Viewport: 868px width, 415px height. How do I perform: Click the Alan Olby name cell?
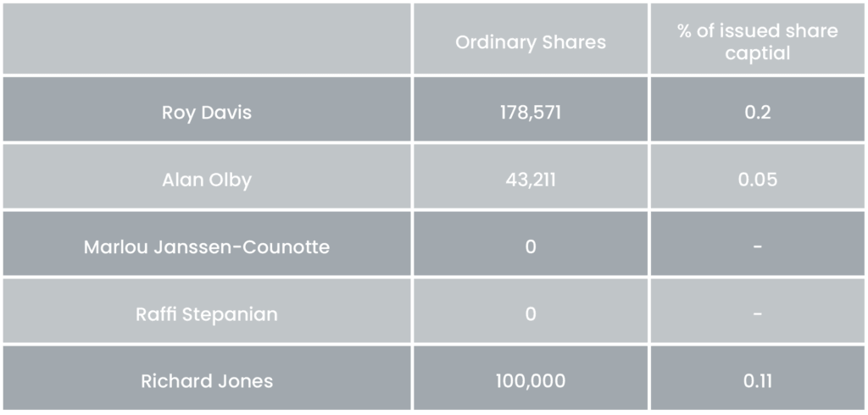point(207,180)
